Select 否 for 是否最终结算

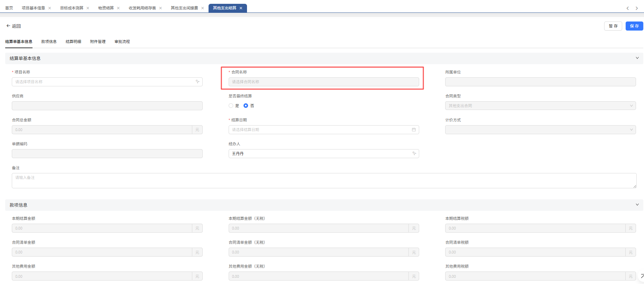pyautogui.click(x=246, y=106)
